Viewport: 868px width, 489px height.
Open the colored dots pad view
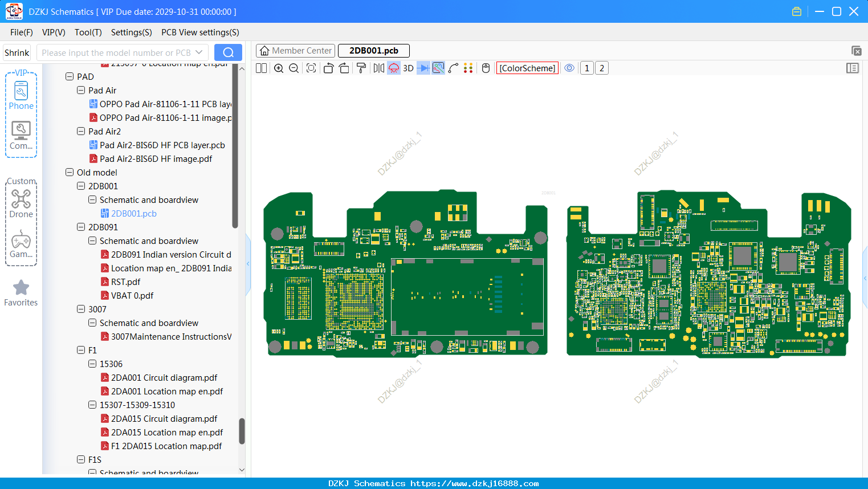(468, 68)
